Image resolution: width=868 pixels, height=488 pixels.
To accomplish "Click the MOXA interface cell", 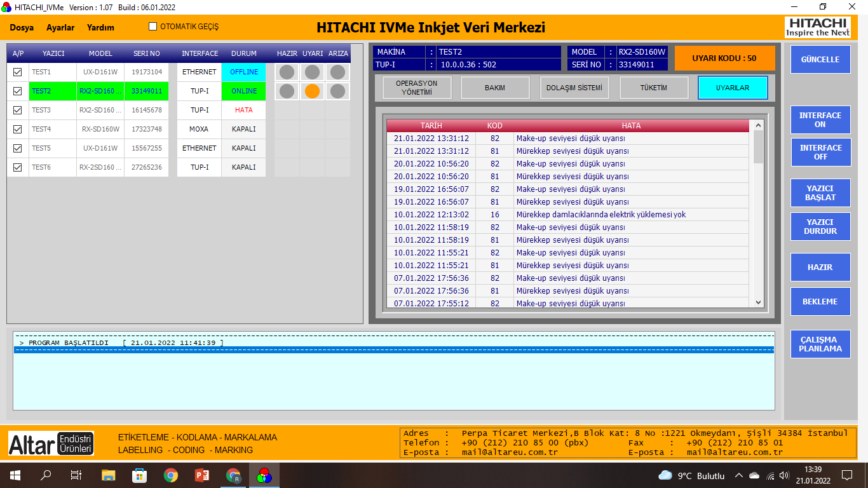I will pos(199,129).
